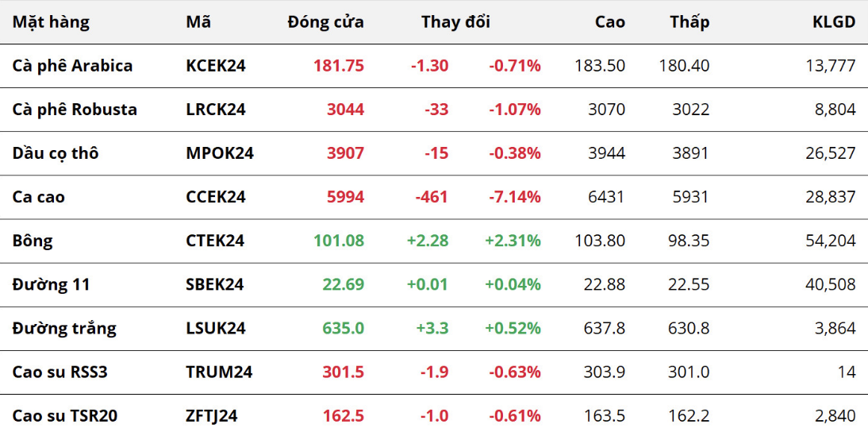Click the Ca cao commodity name
Image resolution: width=868 pixels, height=432 pixels.
(x=39, y=197)
